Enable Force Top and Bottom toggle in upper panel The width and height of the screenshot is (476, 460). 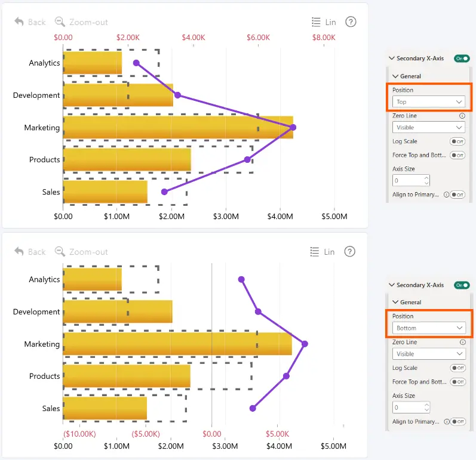457,155
